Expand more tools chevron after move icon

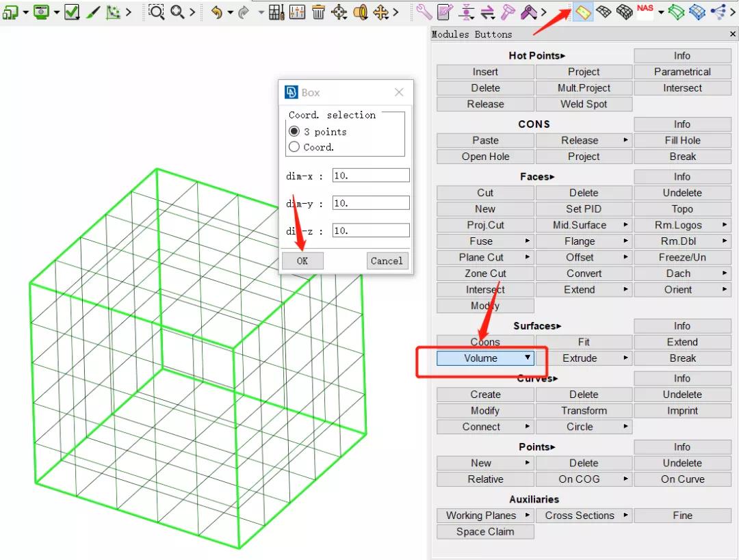396,12
